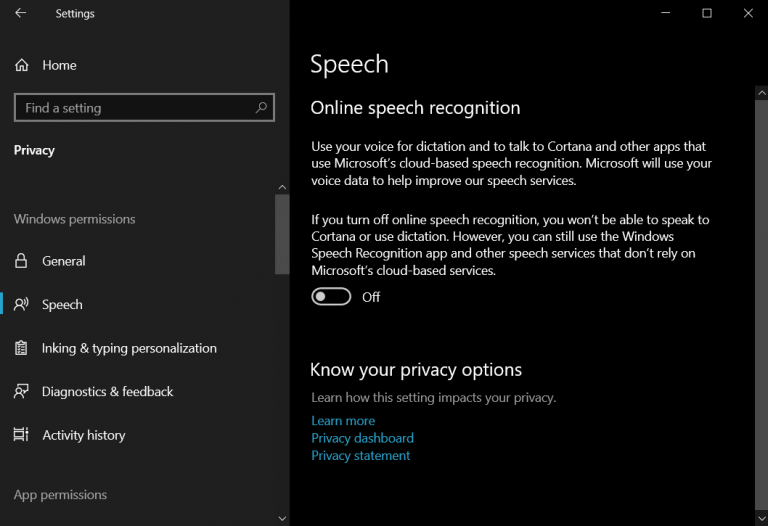Open the Privacy statement link
768x526 pixels.
pyautogui.click(x=360, y=455)
